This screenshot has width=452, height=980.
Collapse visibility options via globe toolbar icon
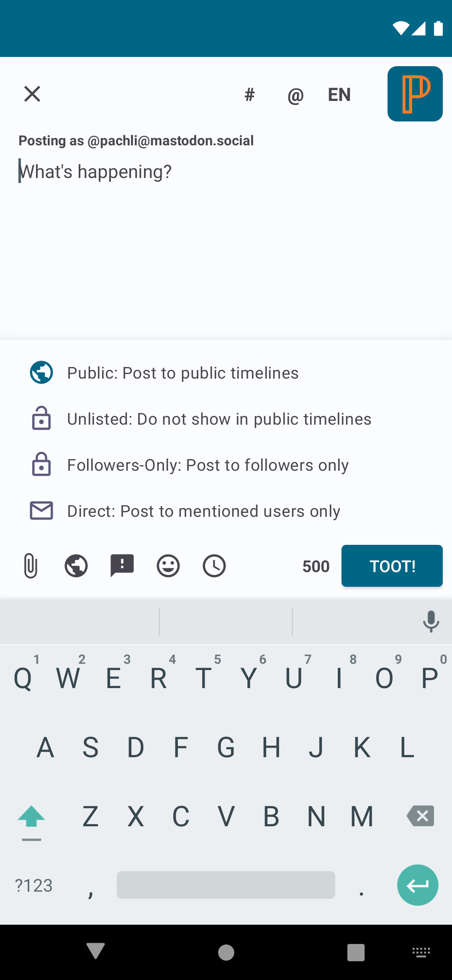pyautogui.click(x=76, y=566)
